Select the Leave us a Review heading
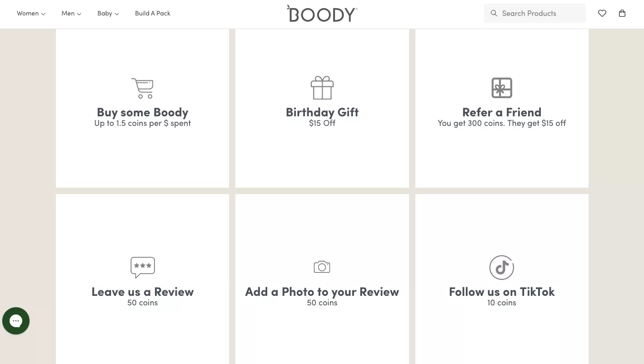 tap(143, 292)
